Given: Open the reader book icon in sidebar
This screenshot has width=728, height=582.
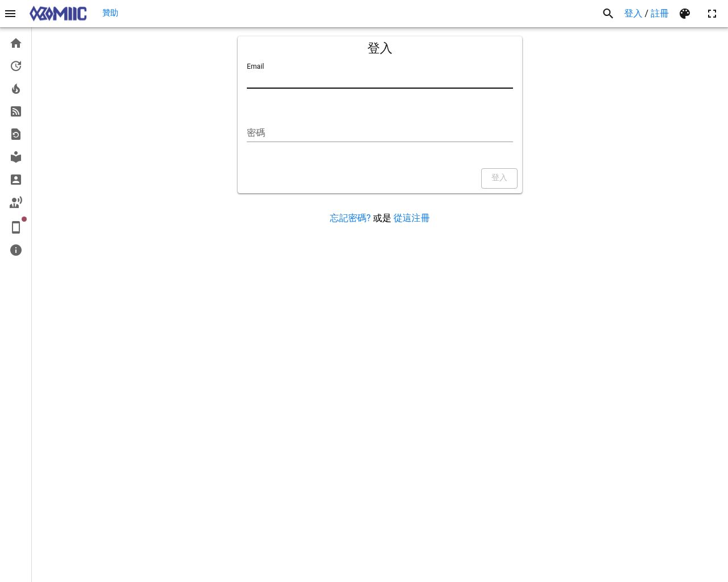Looking at the screenshot, I should coord(16,157).
